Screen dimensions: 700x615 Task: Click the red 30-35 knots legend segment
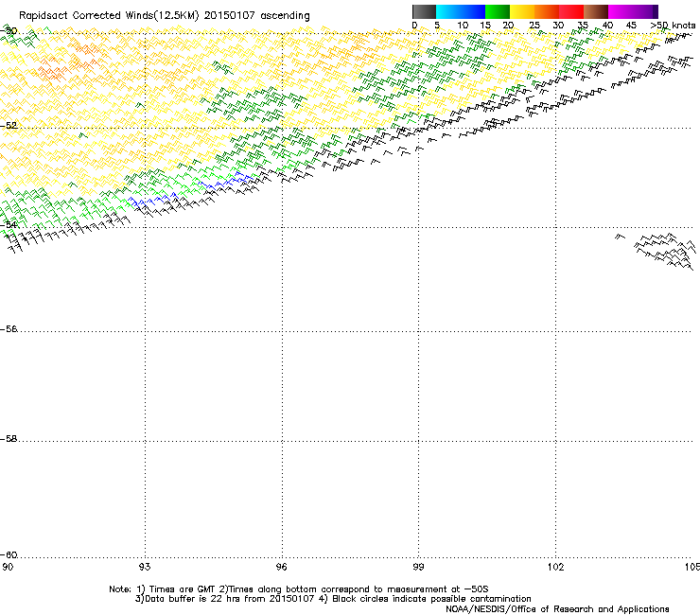pyautogui.click(x=571, y=11)
